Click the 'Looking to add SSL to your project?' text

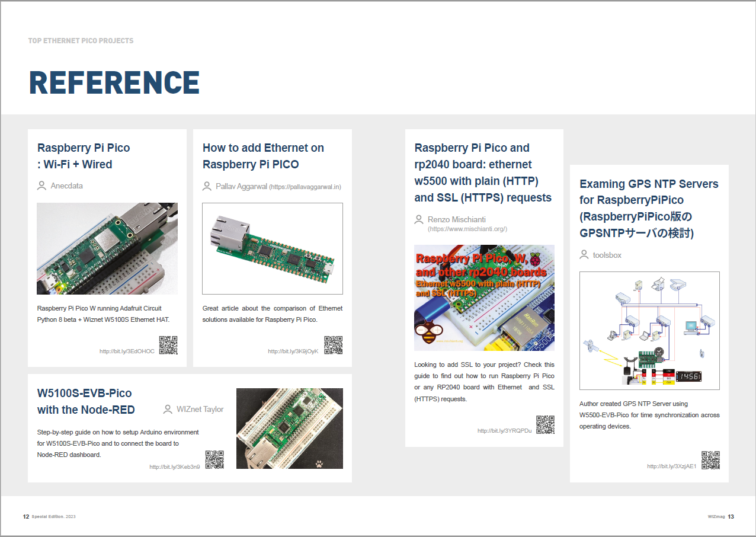coord(485,382)
